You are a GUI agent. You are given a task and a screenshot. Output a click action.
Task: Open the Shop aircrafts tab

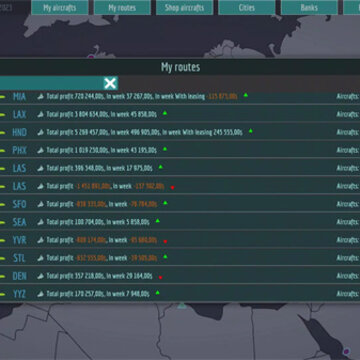pos(184,7)
